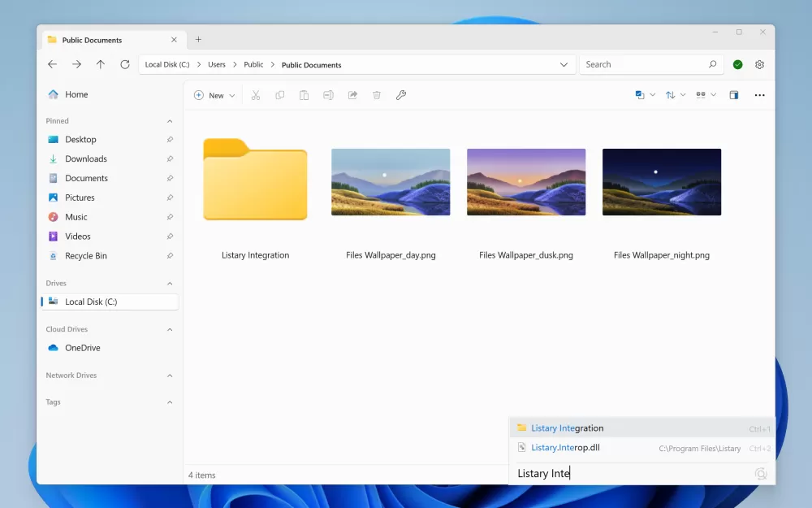The image size is (812, 508).
Task: Go to Public in the breadcrumb
Action: [253, 65]
